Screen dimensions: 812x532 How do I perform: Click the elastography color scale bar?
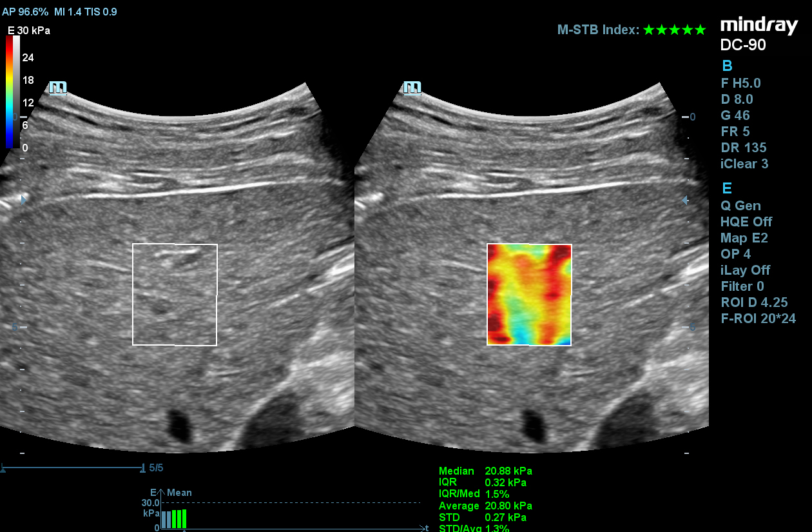[9, 92]
